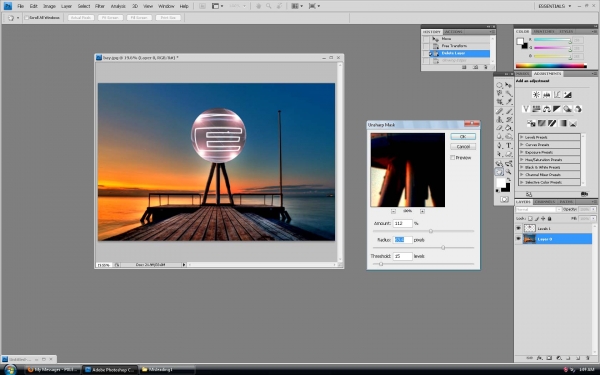Expand Channel Mixer Presets list
Viewport: 600px width, 375px height.
pos(522,175)
